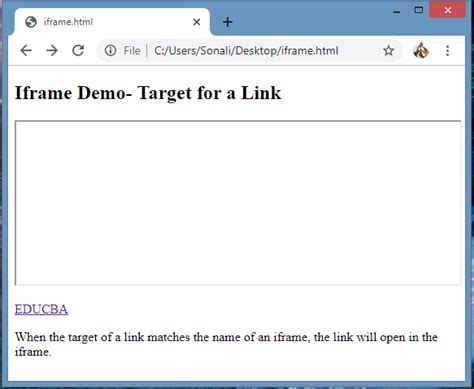474x389 pixels.
Task: Bookmark this page with the star icon
Action: click(388, 51)
